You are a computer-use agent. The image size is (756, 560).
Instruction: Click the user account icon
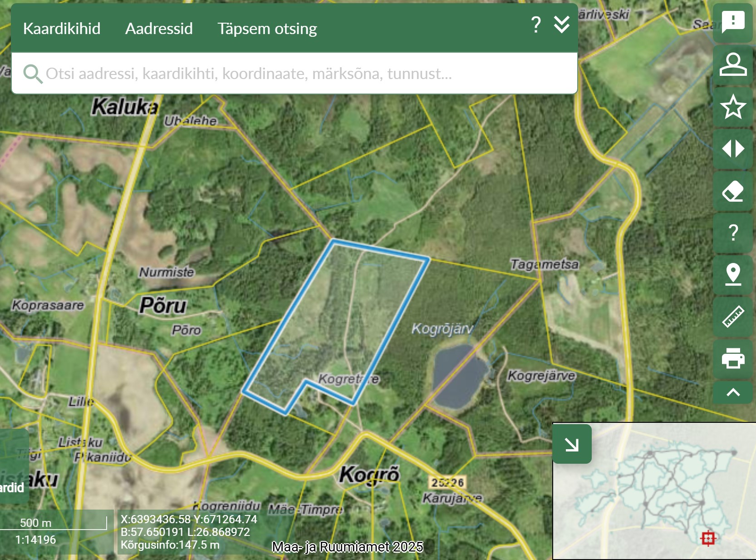click(x=733, y=64)
